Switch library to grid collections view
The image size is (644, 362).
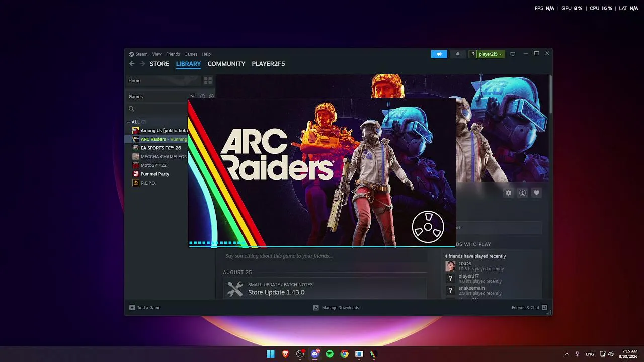(x=208, y=80)
